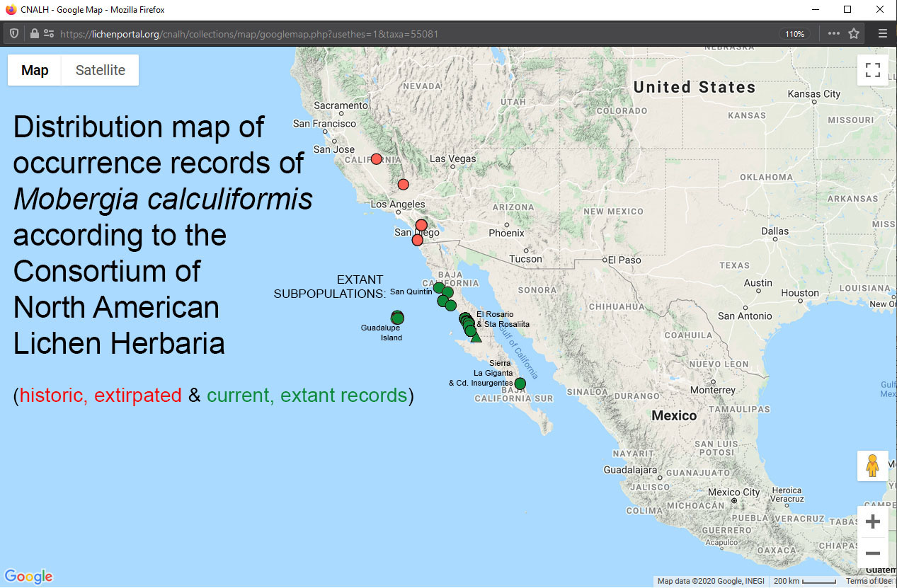Zoom out with the minus button
Screen dimensions: 897x588
(872, 553)
